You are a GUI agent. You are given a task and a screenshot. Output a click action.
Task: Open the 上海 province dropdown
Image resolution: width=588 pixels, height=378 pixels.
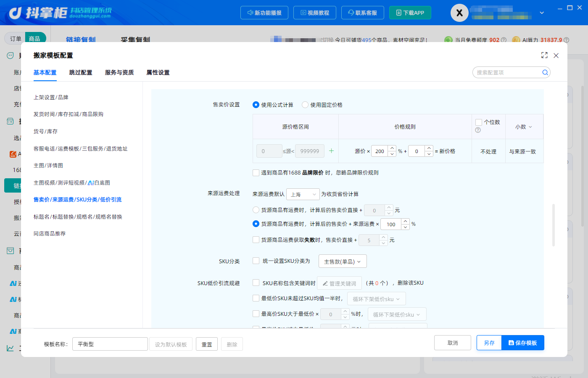tap(303, 194)
